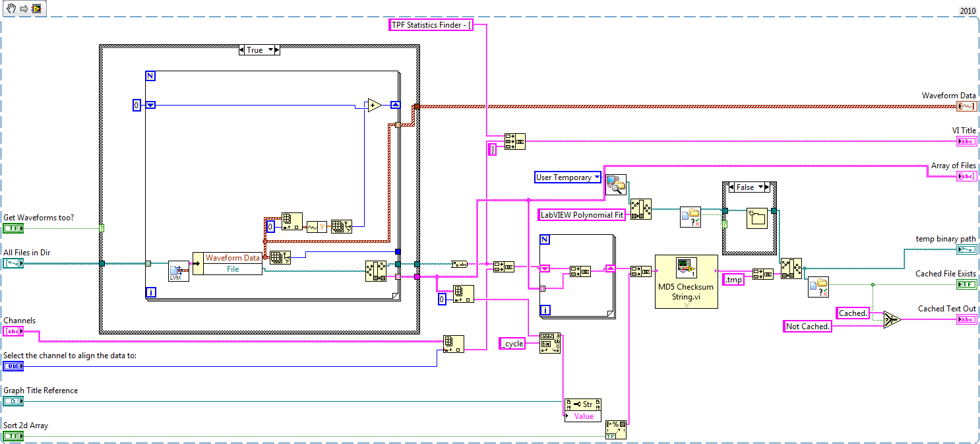Viewport: 980px width, 444px height.
Task: Click the arrow icon in snippet header
Action: click(22, 9)
